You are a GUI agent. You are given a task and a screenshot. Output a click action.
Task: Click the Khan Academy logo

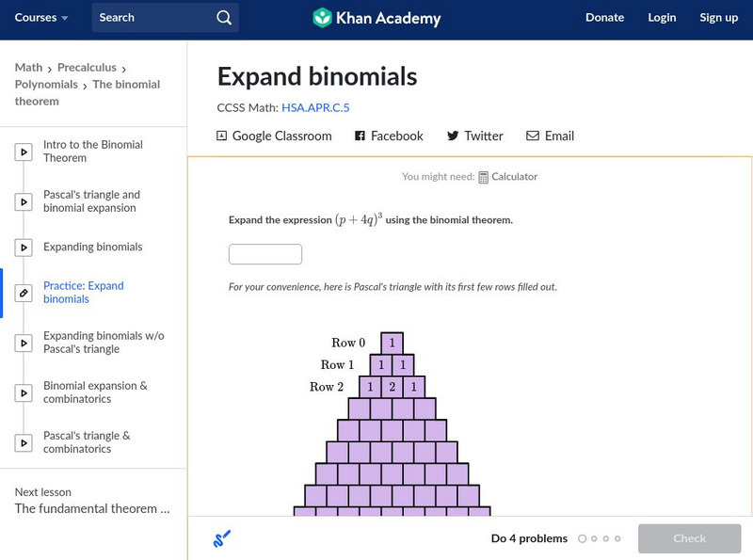point(376,18)
